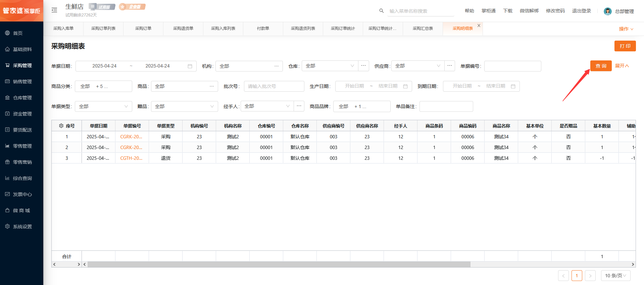Open the 单据类型 dropdown
Screen dimensions: 644x285
coord(103,106)
